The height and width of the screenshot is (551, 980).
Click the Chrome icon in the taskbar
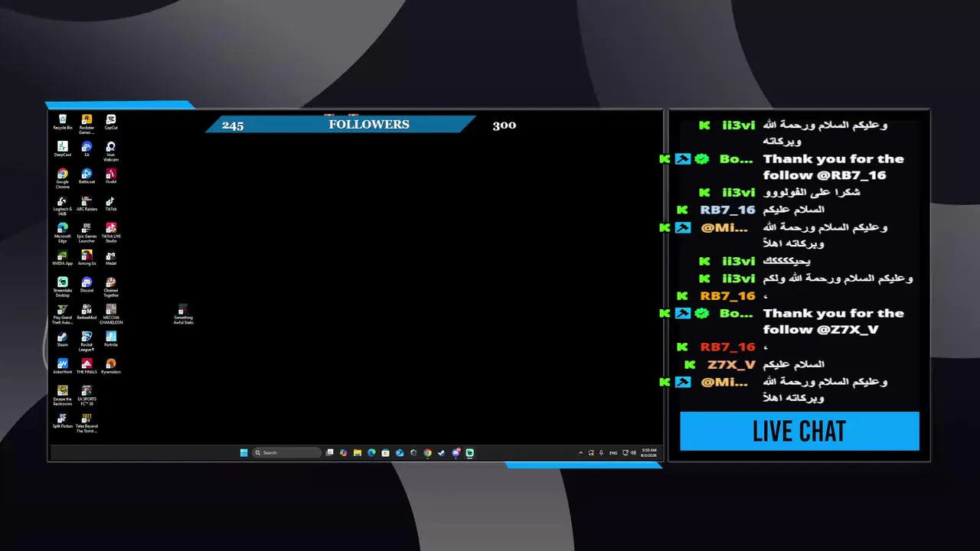[427, 452]
